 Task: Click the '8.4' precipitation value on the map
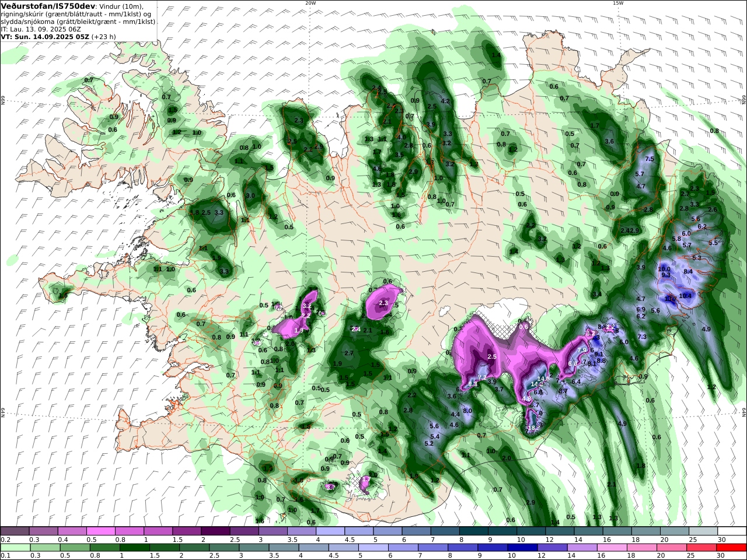pos(688,271)
